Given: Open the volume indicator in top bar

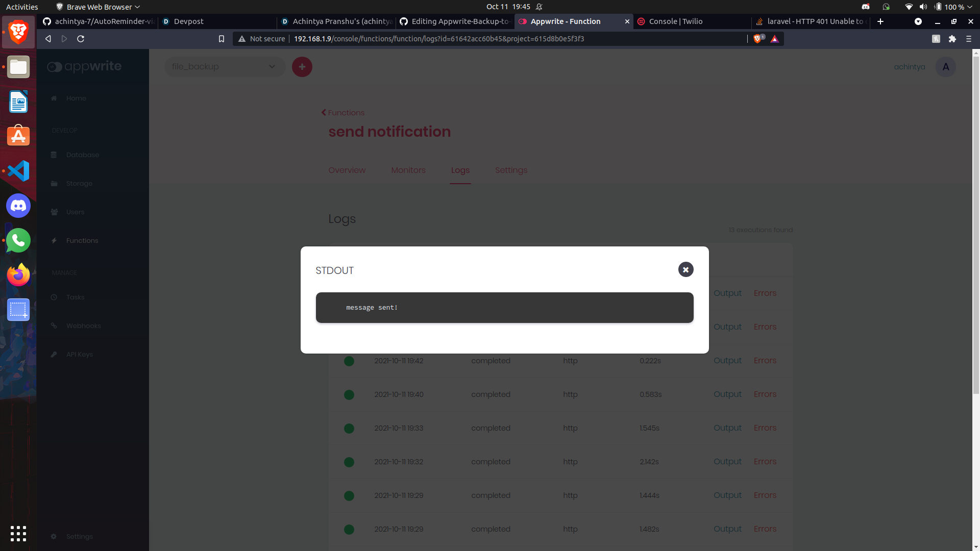Looking at the screenshot, I should [923, 7].
